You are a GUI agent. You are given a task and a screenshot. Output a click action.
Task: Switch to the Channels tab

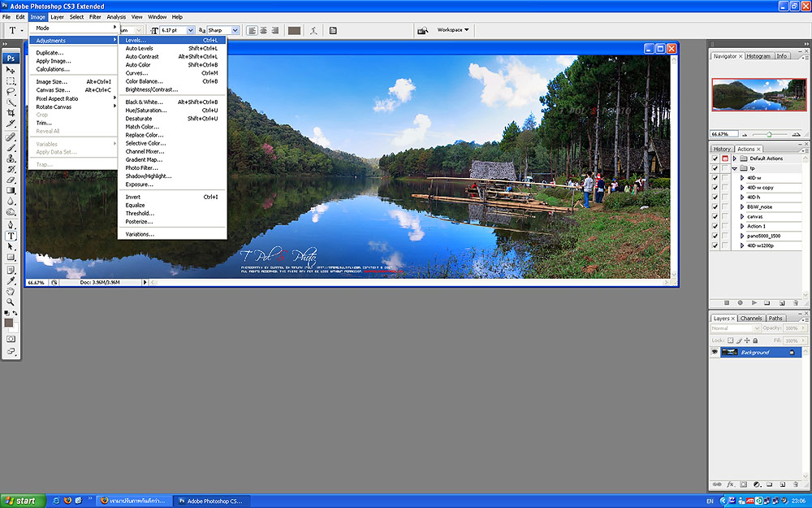[751, 319]
